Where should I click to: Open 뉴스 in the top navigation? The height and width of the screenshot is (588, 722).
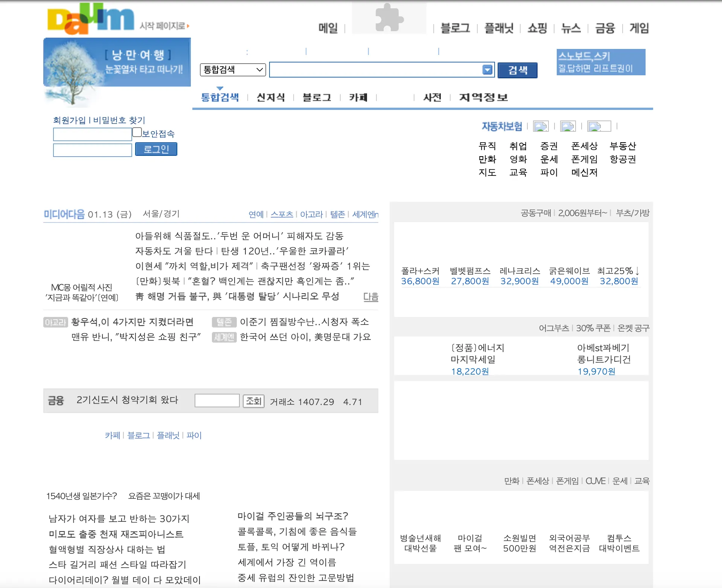click(x=571, y=28)
